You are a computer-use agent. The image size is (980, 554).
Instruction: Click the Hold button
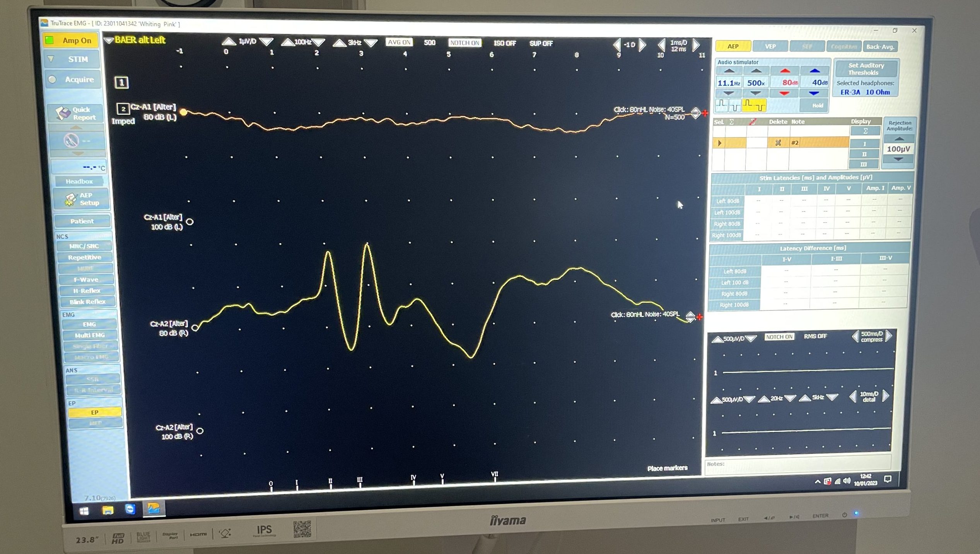pos(814,105)
